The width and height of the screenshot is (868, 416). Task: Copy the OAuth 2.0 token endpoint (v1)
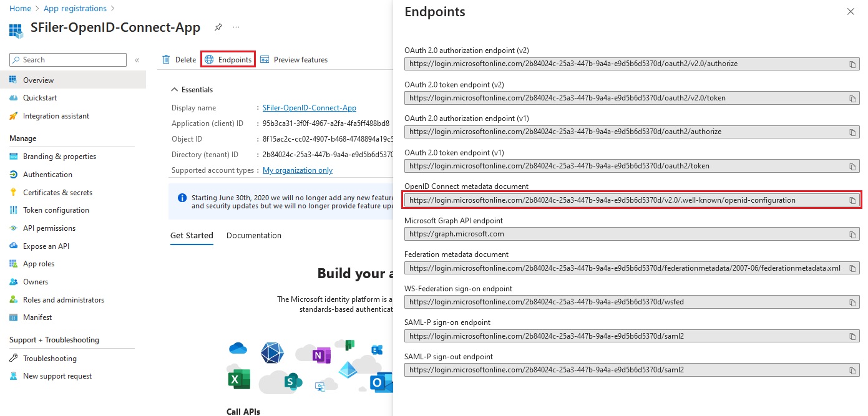(852, 167)
